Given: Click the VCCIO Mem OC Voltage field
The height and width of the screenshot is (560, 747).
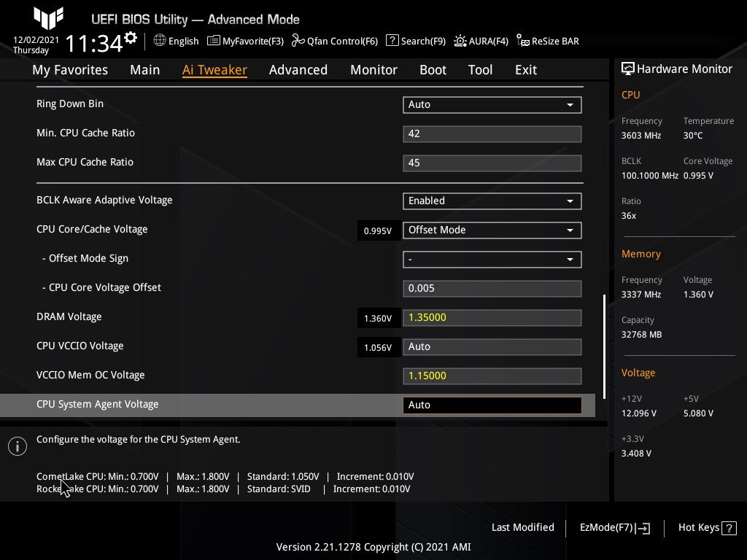Looking at the screenshot, I should (x=492, y=376).
